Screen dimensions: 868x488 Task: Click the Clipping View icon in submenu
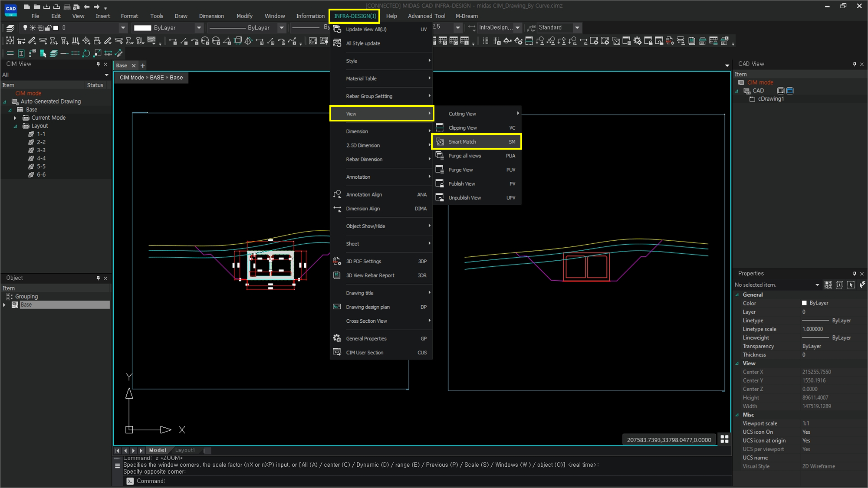click(440, 128)
